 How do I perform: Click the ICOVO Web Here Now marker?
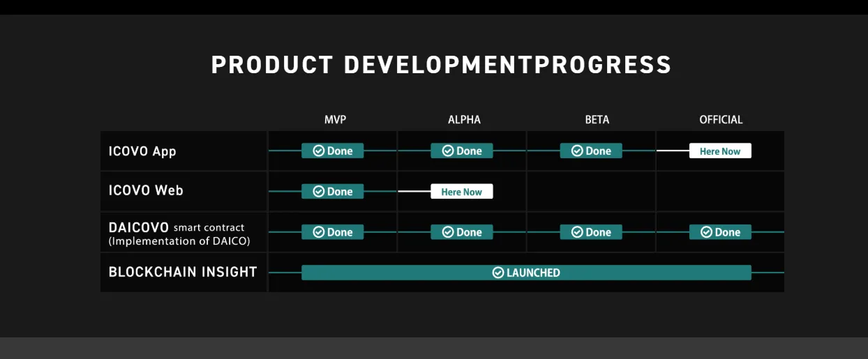point(461,191)
